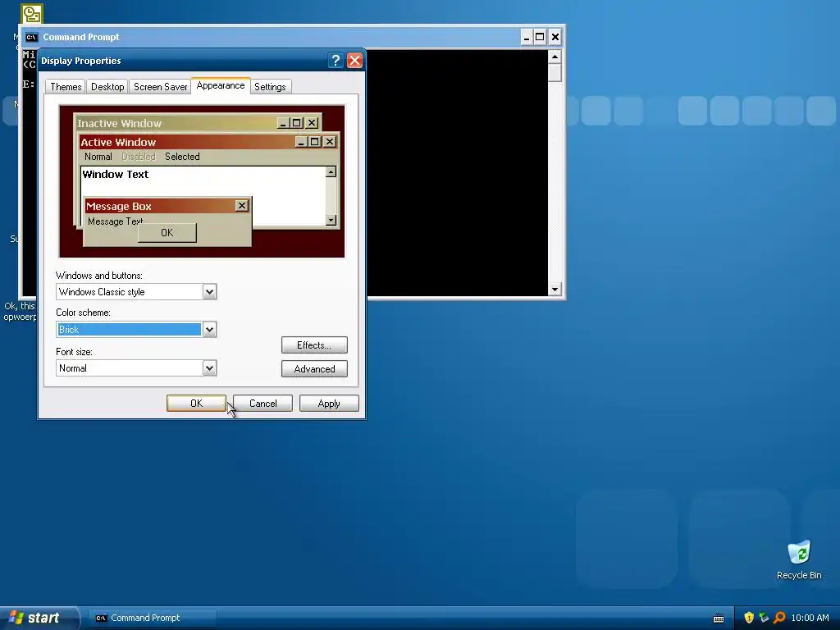Click preview Active Window maximize icon

pyautogui.click(x=315, y=142)
